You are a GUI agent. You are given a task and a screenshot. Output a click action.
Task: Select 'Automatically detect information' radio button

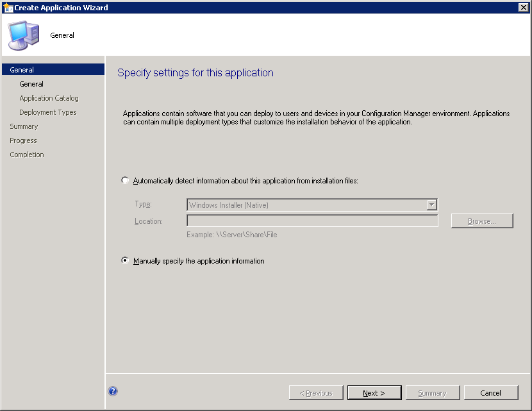click(x=125, y=181)
